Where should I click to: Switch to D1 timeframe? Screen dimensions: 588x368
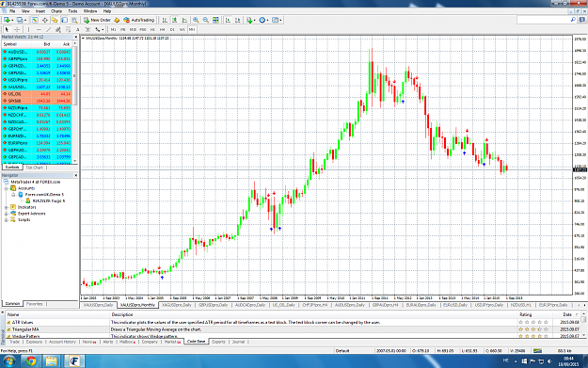pyautogui.click(x=172, y=29)
